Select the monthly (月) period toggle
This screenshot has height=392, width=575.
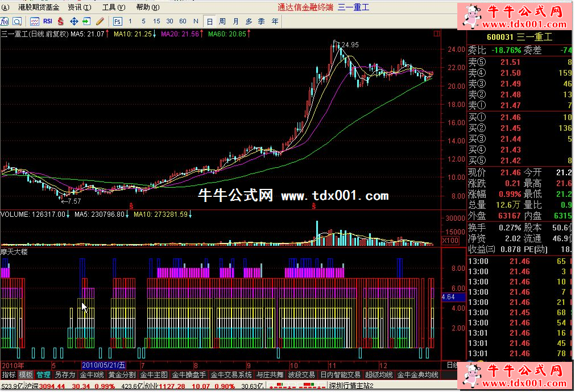(x=236, y=22)
